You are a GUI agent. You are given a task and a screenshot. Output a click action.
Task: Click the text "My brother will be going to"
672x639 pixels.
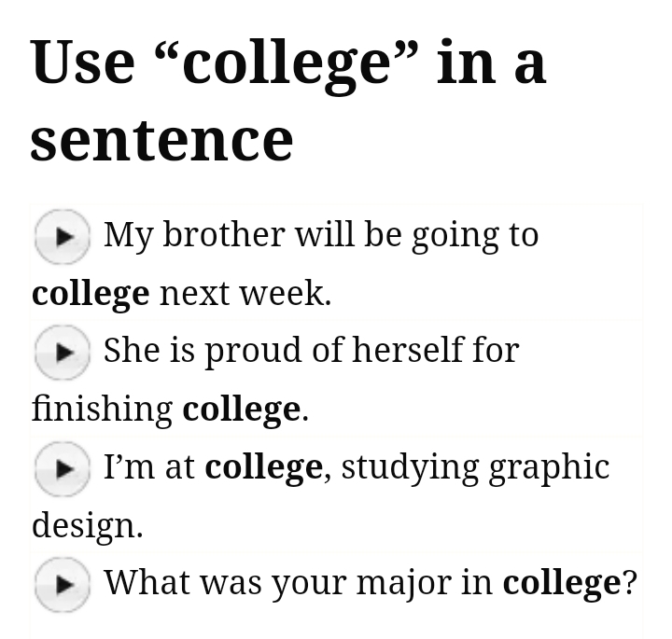pyautogui.click(x=321, y=234)
